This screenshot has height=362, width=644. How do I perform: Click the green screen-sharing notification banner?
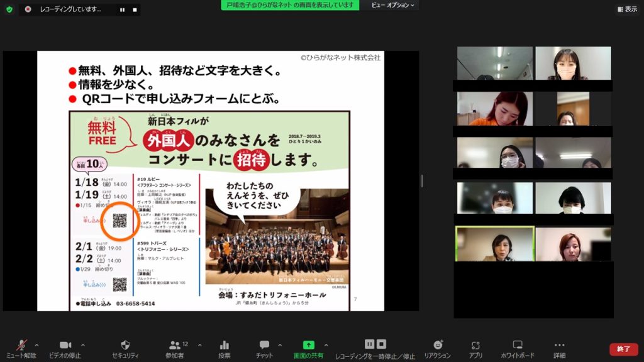[290, 5]
